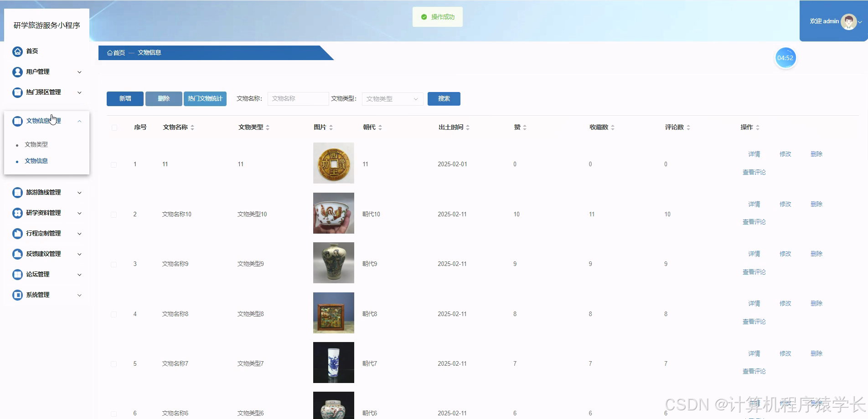Collapse the 文物信息管理 menu chevron
The image size is (868, 419).
pyautogui.click(x=79, y=121)
